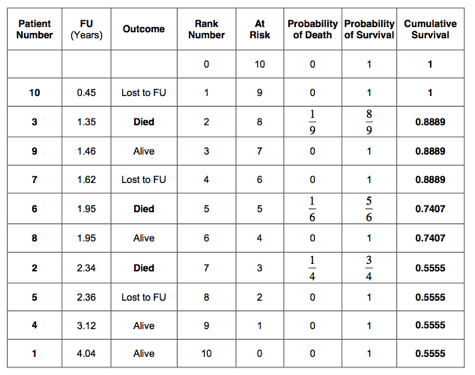Click the Outcome column header

(144, 29)
